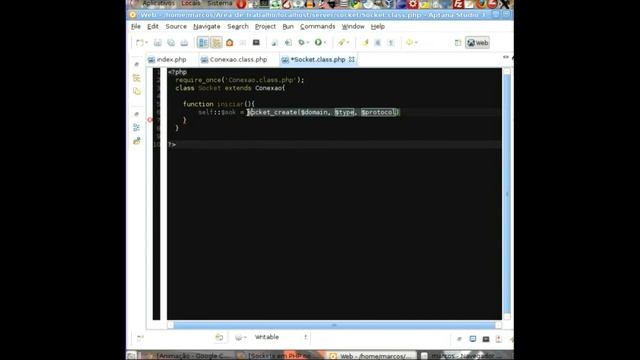
Task: Toggle the second highlighted outline toolbar button
Action: click(x=216, y=42)
